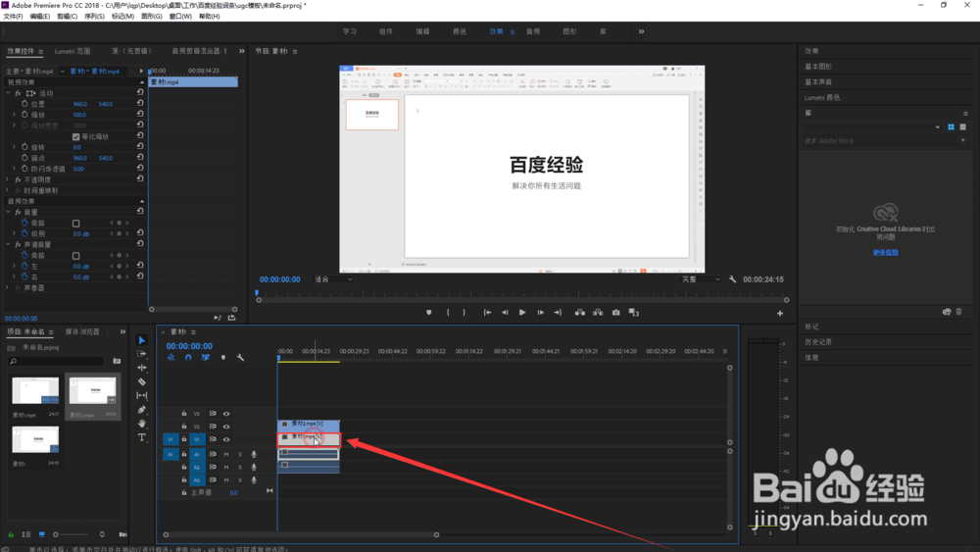Toggle the 旁路 checkbox under 声道音量
Screen dimensions: 980x552
(76, 256)
